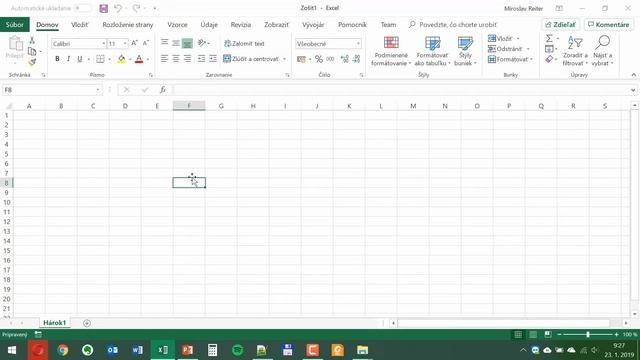Align cell text to the right
Viewport: 640px width, 360px height.
point(187,59)
